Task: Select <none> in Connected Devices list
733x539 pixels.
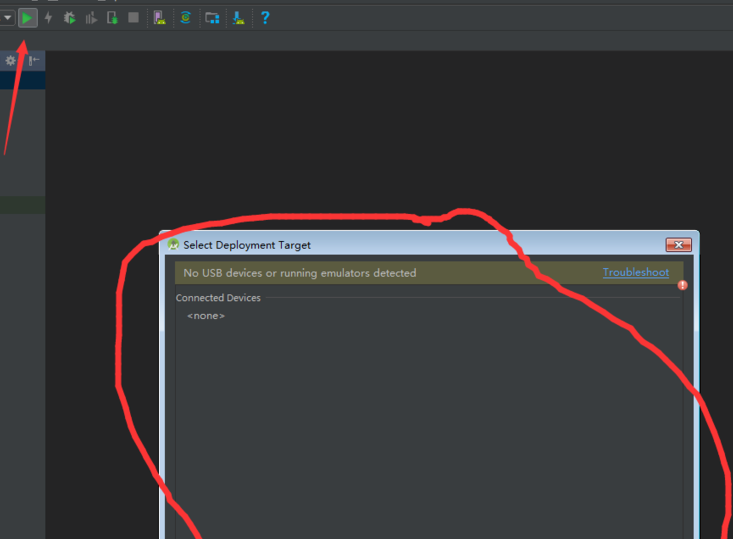Action: point(206,316)
